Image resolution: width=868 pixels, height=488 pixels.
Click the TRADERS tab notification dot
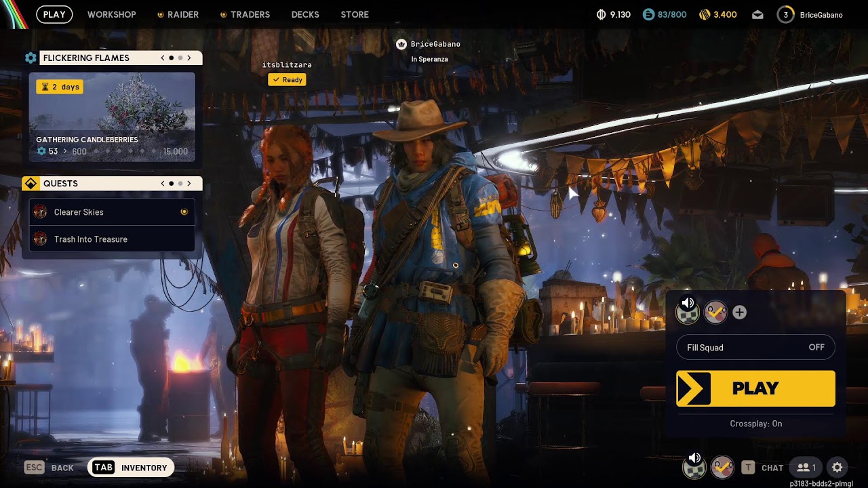point(224,14)
